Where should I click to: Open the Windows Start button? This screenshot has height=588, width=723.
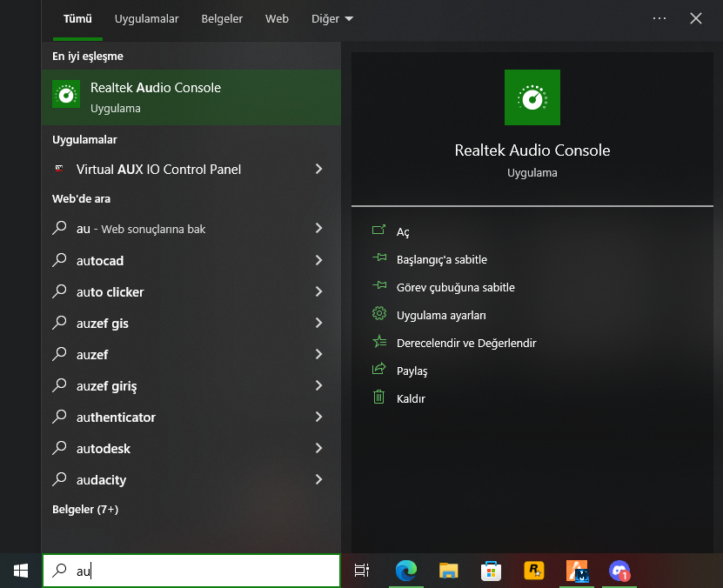(21, 571)
